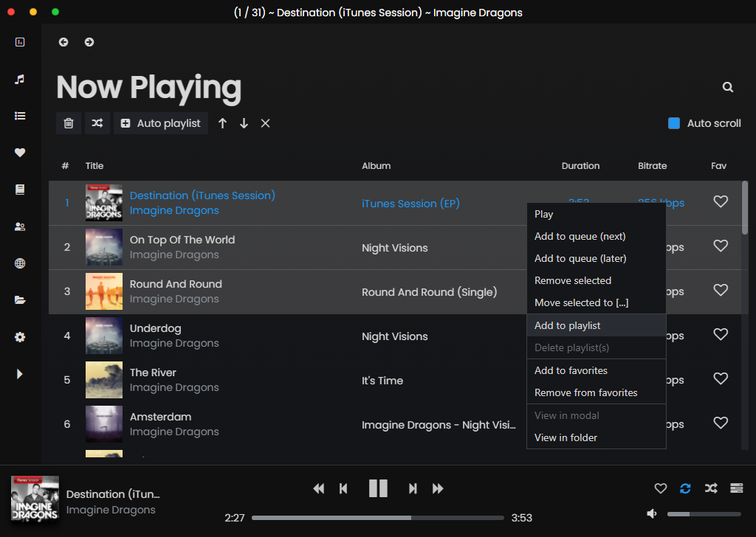Shuffle the queue using toolbar shuffle icon
756x537 pixels.
[97, 123]
